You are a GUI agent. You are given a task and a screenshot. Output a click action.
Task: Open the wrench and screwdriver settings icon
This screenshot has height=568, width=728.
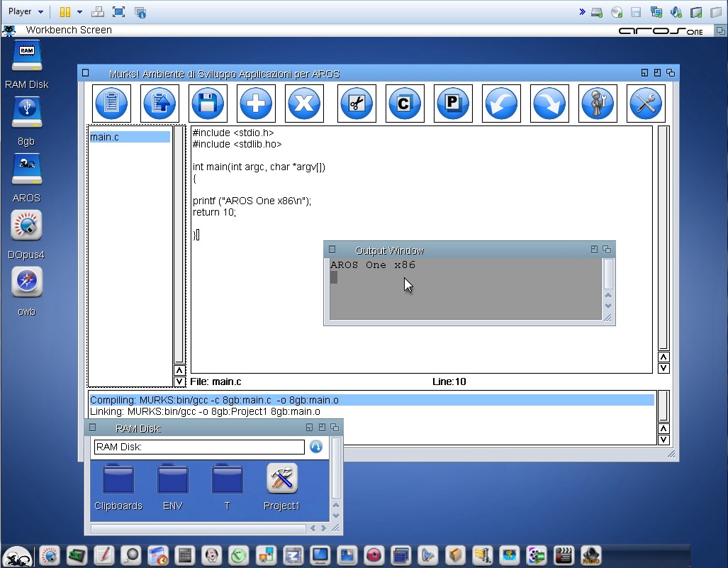[646, 104]
